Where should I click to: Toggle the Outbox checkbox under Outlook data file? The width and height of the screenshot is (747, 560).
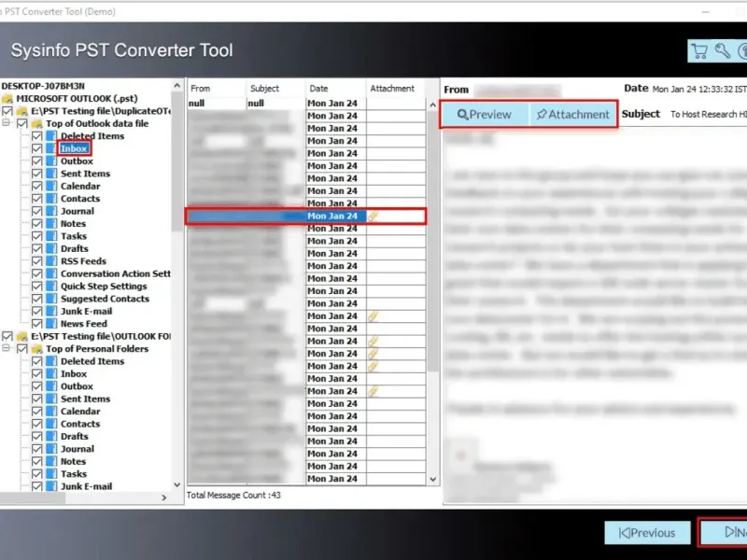click(36, 161)
